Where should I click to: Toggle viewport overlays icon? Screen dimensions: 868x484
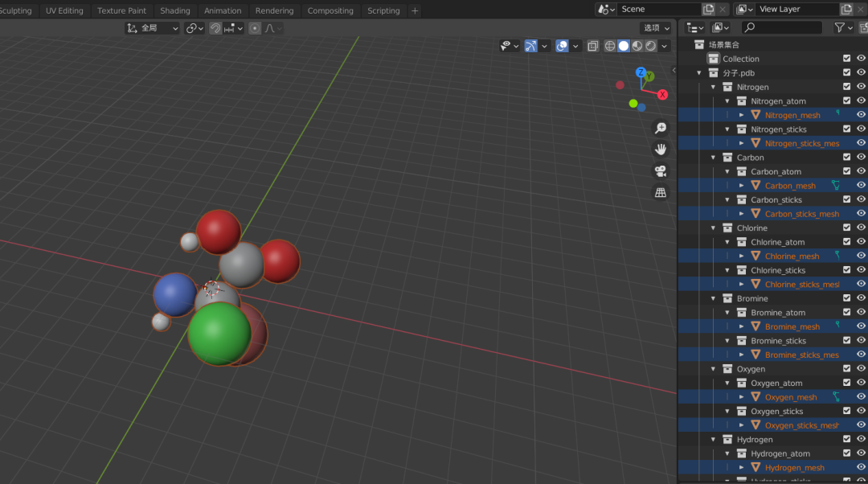[562, 46]
